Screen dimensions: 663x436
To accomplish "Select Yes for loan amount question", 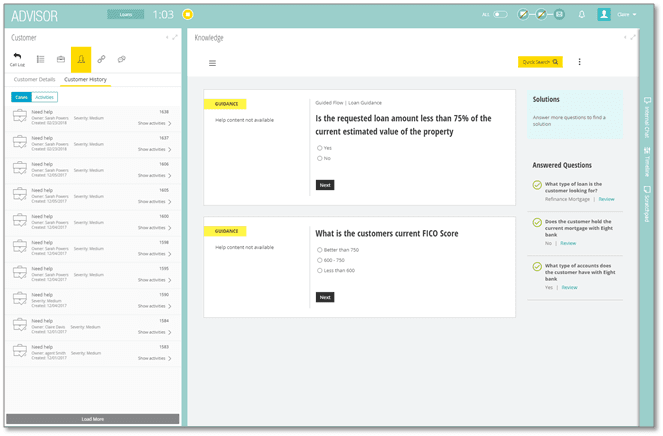I will (320, 147).
